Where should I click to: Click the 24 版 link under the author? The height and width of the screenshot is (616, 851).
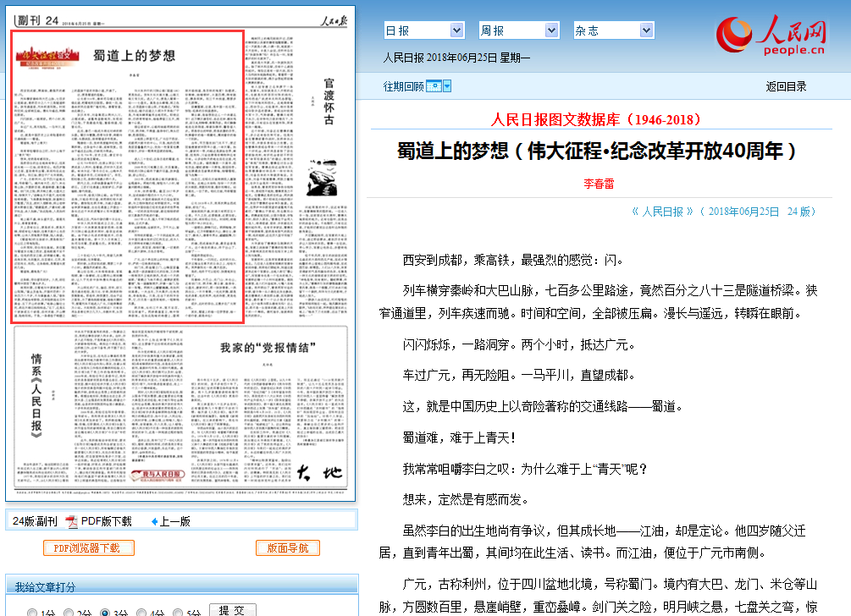[799, 212]
